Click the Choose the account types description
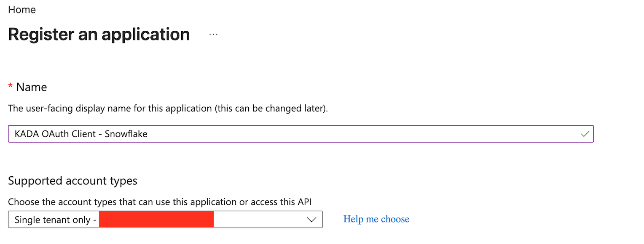Image resolution: width=644 pixels, height=244 pixels. point(126,202)
